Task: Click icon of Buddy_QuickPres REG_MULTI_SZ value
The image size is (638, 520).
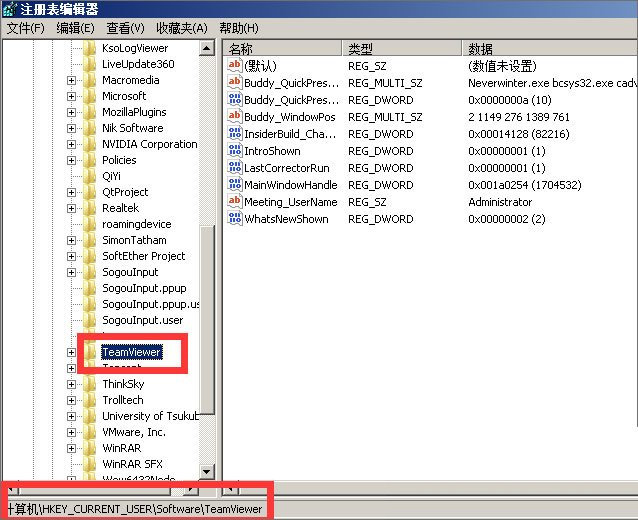Action: 235,82
